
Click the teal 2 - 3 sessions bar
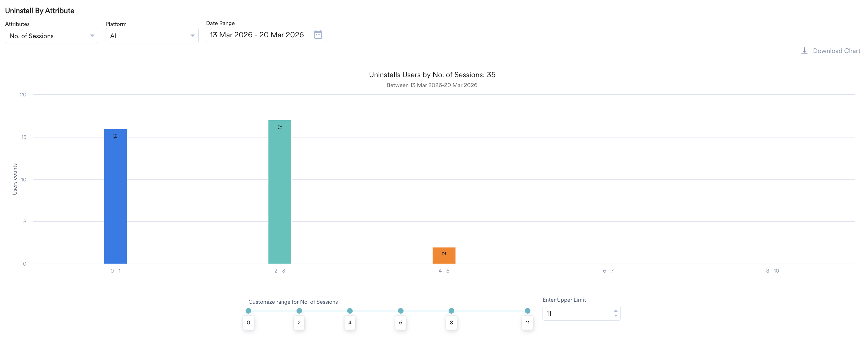pyautogui.click(x=279, y=192)
